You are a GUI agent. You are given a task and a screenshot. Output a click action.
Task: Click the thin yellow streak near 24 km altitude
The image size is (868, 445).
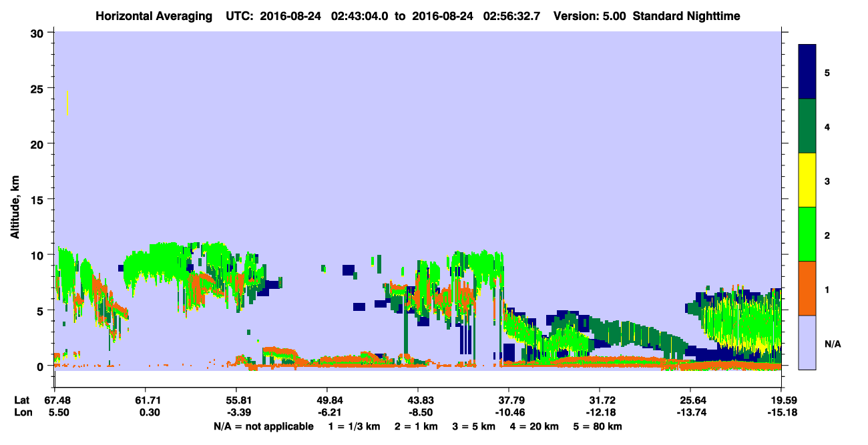pos(67,103)
